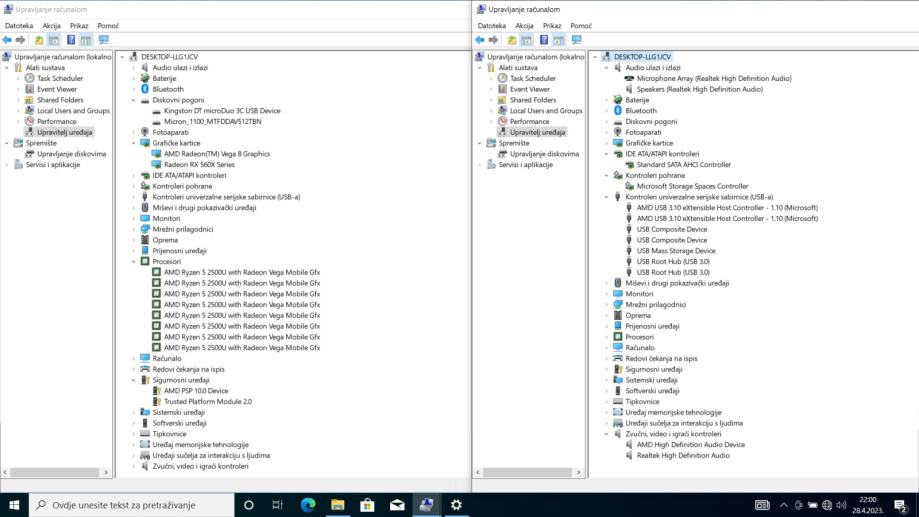The image size is (919, 517).
Task: Select Bluetooth icon in left device tree
Action: tap(145, 89)
